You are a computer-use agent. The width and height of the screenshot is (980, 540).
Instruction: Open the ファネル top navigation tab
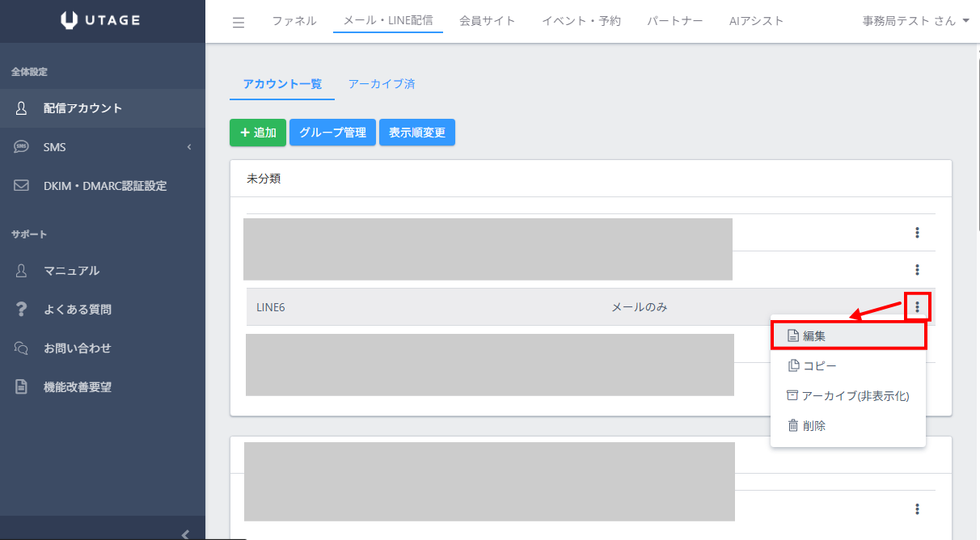[294, 21]
